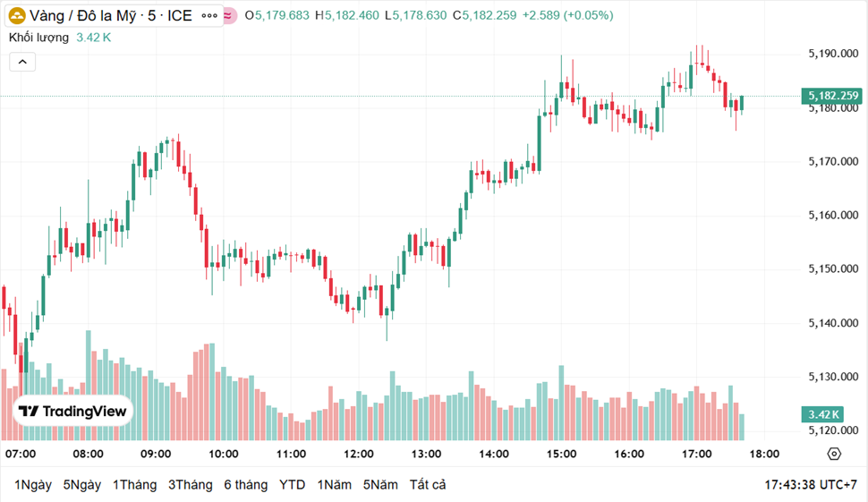Open the three-dot more options menu
This screenshot has width=868, height=502.
tap(208, 15)
